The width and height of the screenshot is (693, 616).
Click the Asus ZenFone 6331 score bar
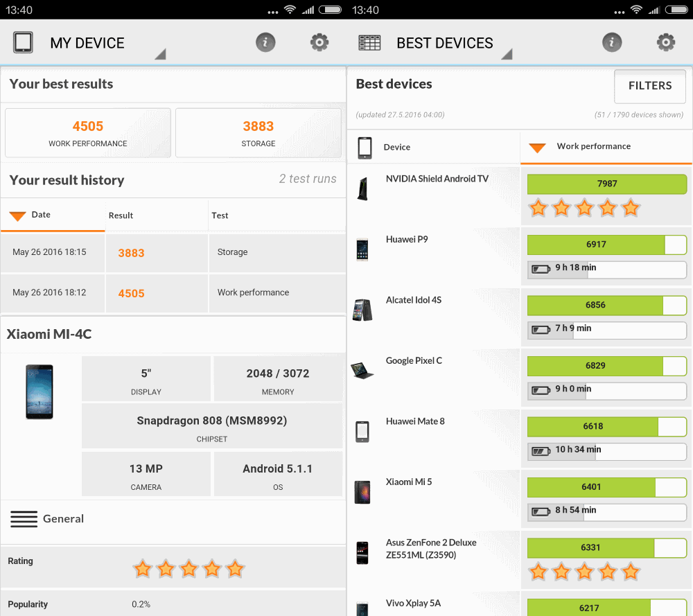tap(607, 548)
